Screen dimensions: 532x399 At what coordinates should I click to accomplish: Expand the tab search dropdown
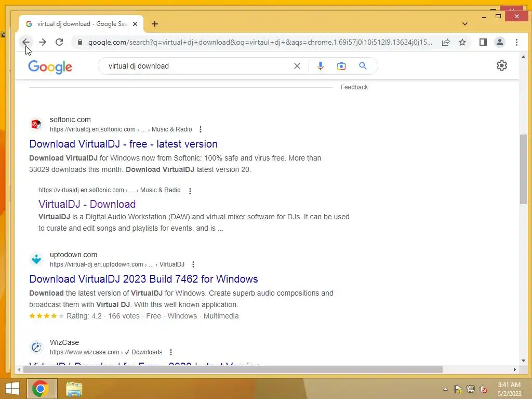465,24
